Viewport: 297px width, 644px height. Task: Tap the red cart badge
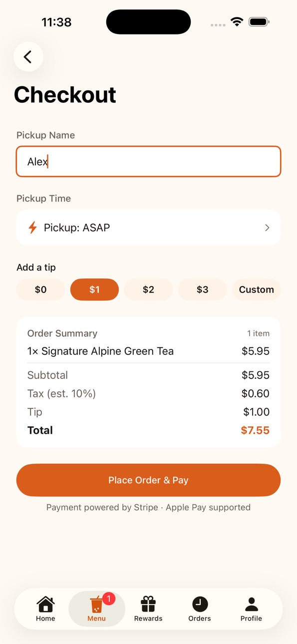point(109,599)
